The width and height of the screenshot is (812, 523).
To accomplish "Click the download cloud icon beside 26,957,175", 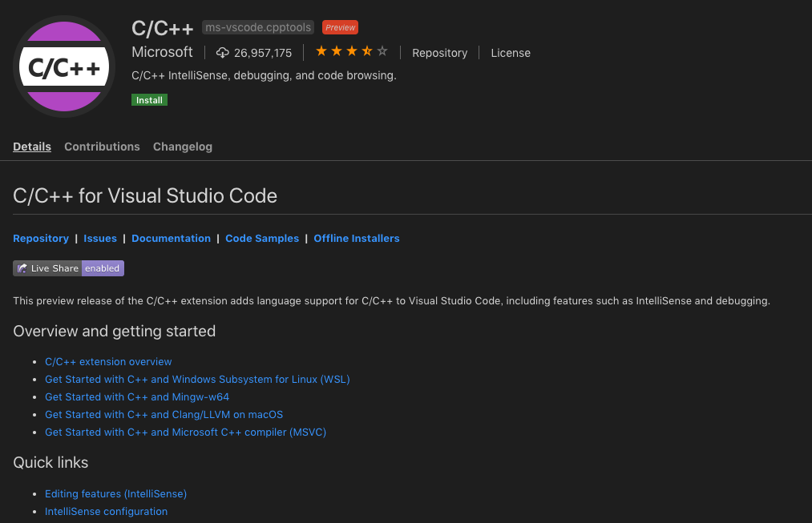I will pos(222,53).
